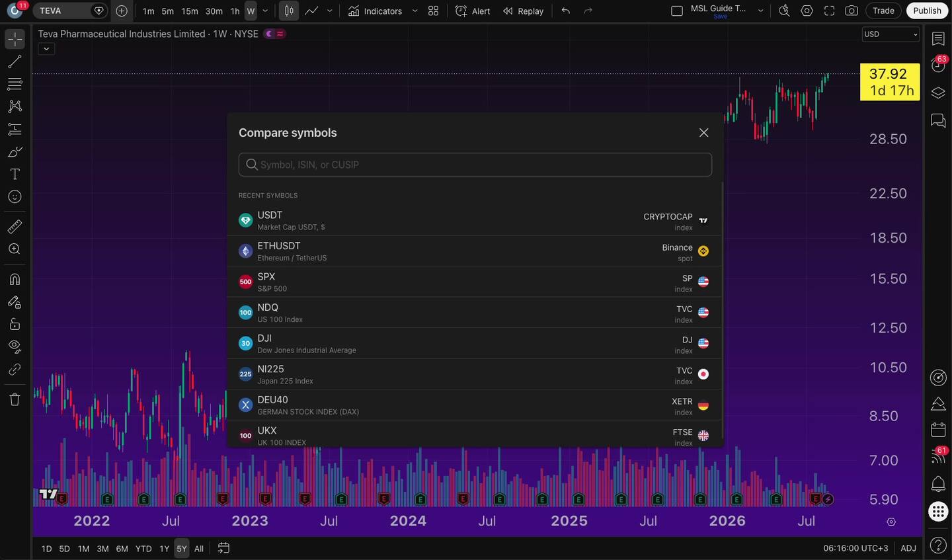Open forecasting and measurement tools
Screen dimensions: 952x560
(15, 129)
